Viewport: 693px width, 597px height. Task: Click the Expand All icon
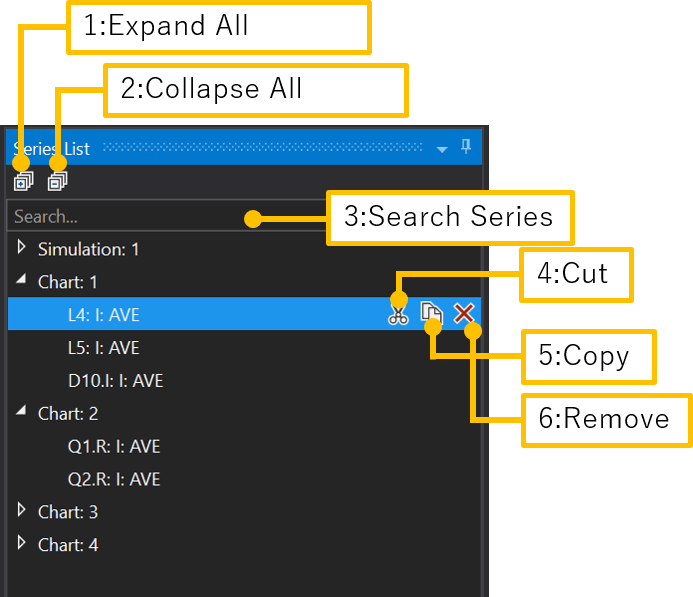(23, 182)
